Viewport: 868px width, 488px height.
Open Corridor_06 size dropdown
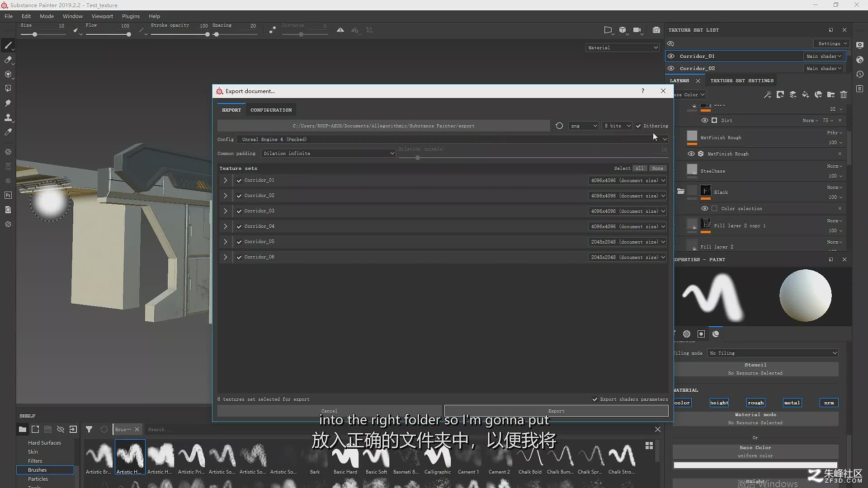(627, 257)
